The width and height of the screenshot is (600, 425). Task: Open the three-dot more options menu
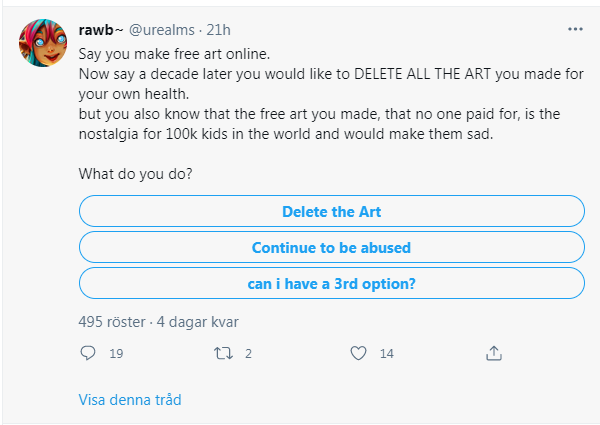coord(575,29)
